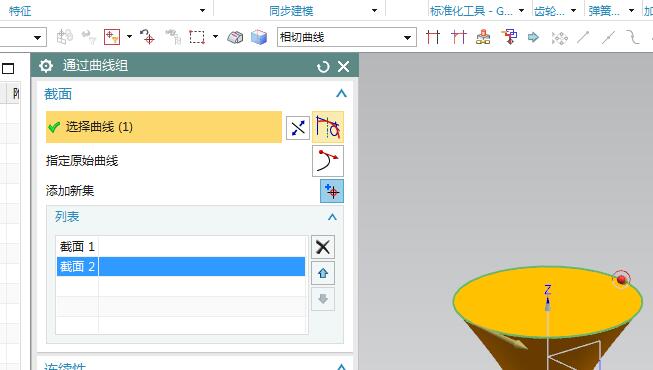Click the first grayed diagonal line icon
Screen dimensions: 653x370
tap(583, 37)
